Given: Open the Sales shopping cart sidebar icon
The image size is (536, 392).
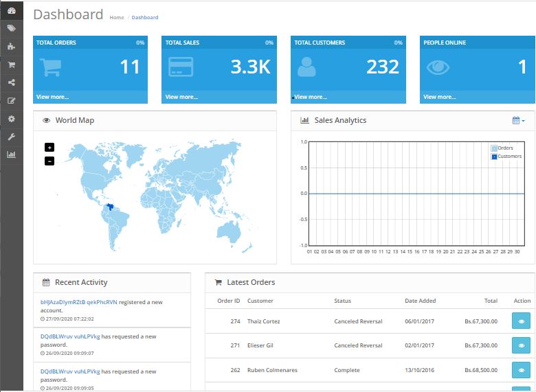Looking at the screenshot, I should coord(11,65).
